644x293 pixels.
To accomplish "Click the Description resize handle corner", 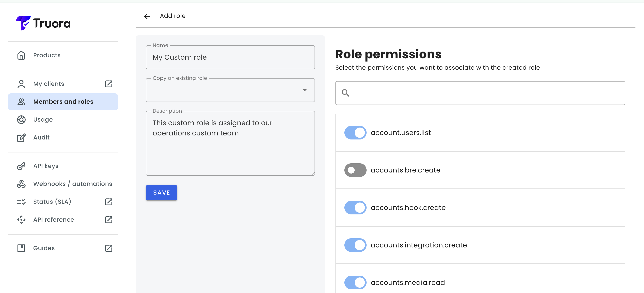I will [x=313, y=174].
